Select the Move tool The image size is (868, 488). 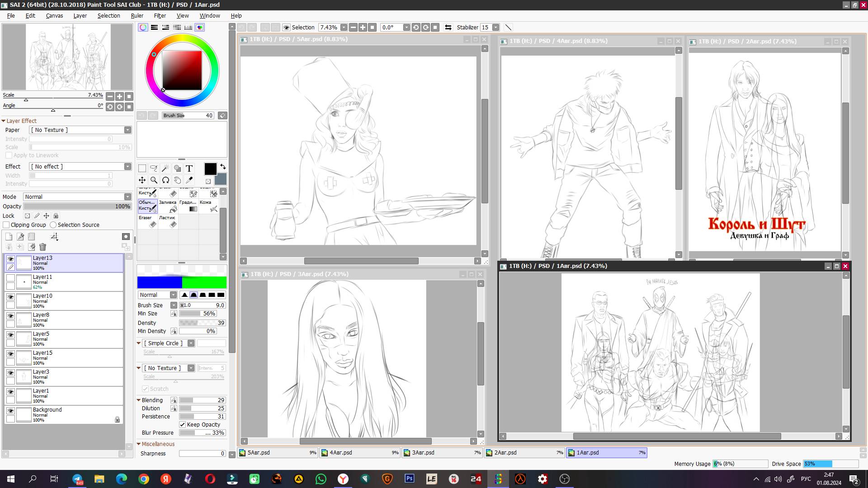pyautogui.click(x=142, y=180)
